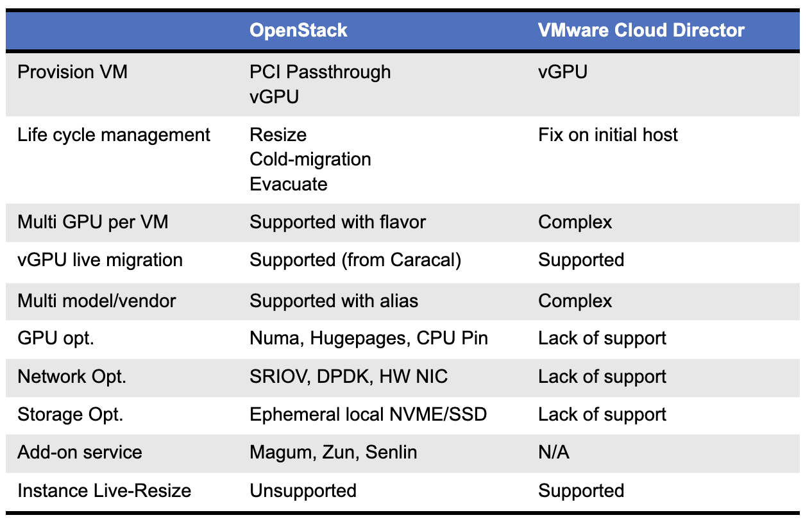
Task: Click the PCI Passthrough text
Action: pyautogui.click(x=320, y=71)
